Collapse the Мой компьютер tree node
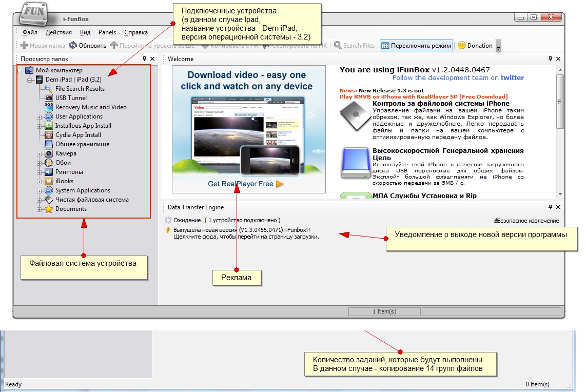 (20, 70)
